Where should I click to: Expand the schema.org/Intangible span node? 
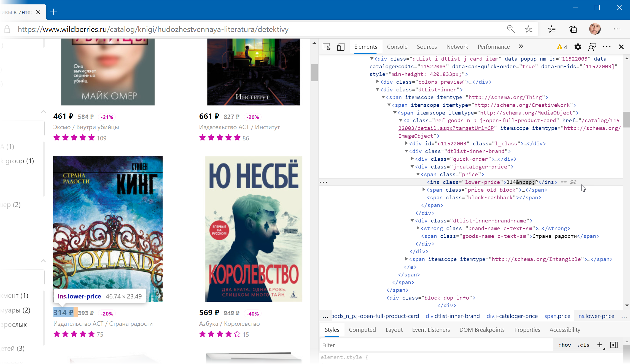pos(406,259)
